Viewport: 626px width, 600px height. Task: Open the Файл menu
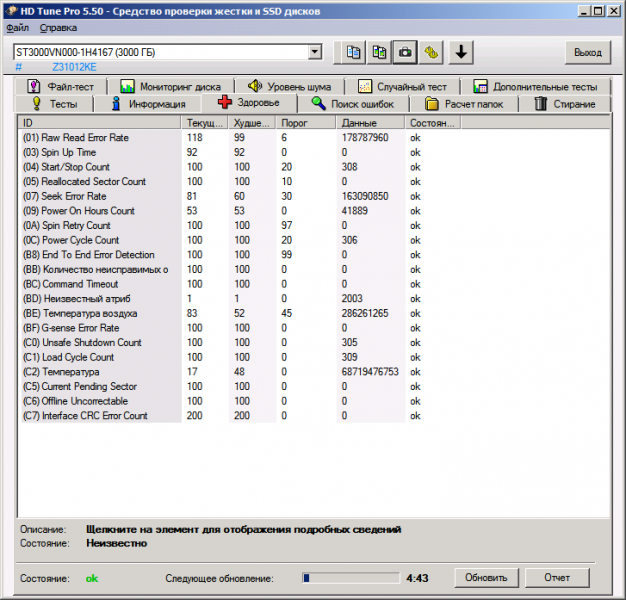click(x=17, y=27)
